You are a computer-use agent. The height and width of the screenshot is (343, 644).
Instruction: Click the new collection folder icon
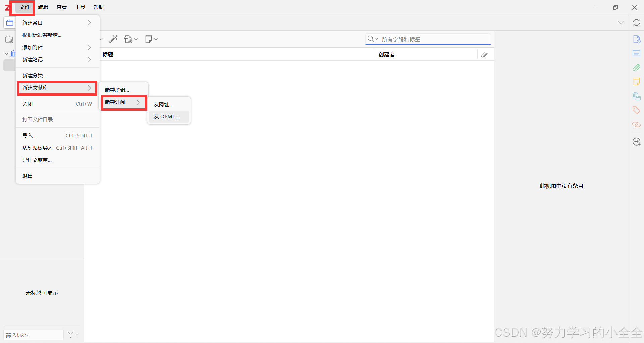coord(9,40)
